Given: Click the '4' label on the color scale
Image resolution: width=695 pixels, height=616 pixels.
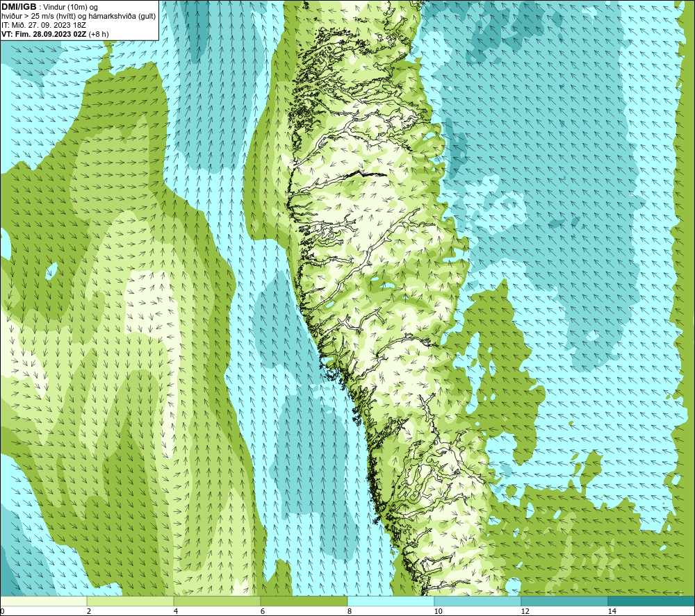Looking at the screenshot, I should [176, 611].
